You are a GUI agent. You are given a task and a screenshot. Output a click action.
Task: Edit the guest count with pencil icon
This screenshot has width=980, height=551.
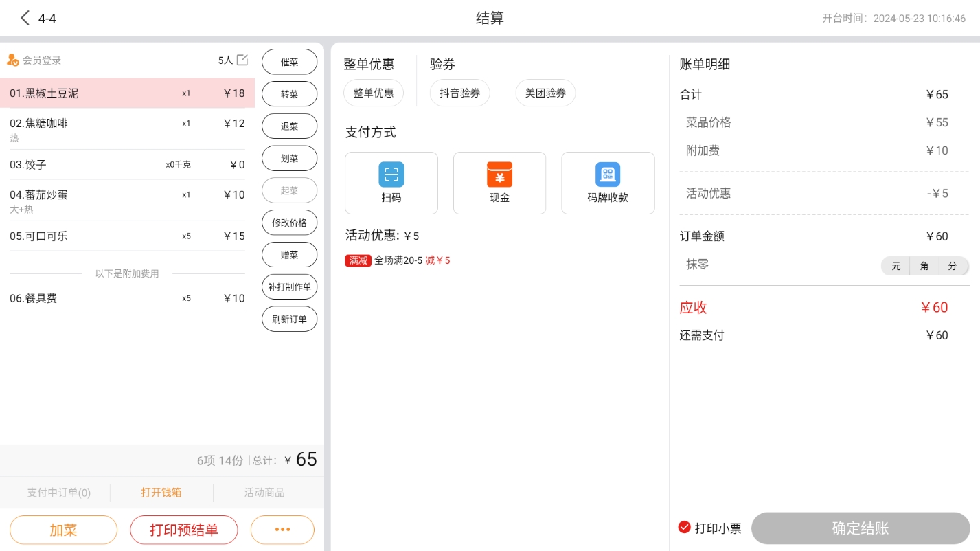tap(242, 60)
